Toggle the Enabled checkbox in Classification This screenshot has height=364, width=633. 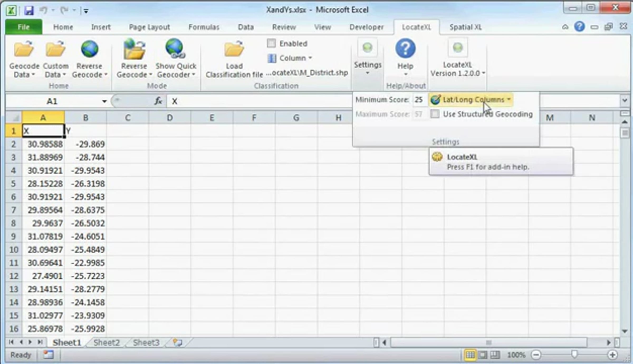click(x=271, y=43)
